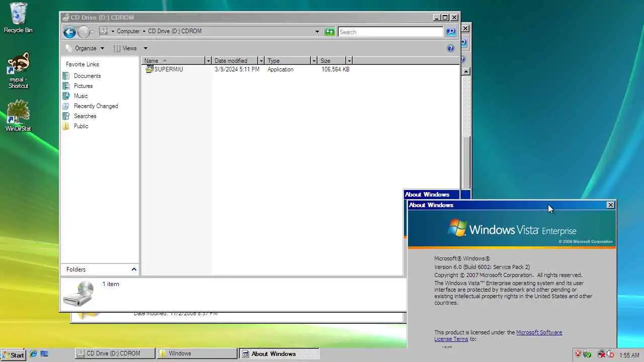Click muted volume tray icon
Screen dimensions: 644x362
point(610,354)
